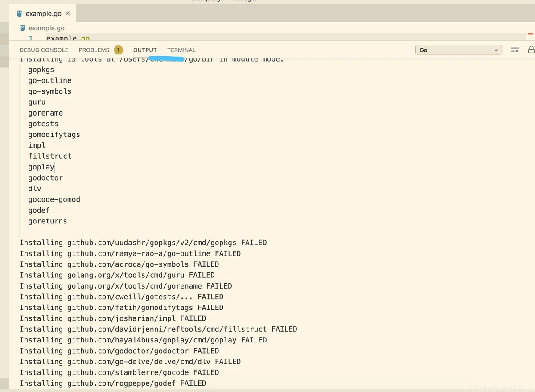Image resolution: width=535 pixels, height=392 pixels.
Task: Click the goplay tool name
Action: click(41, 167)
